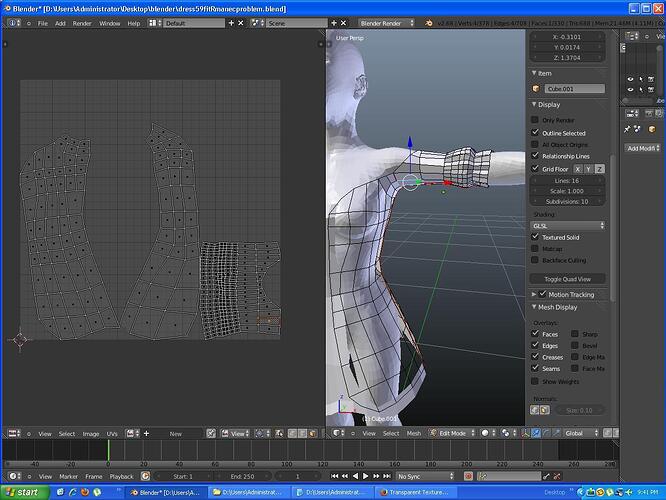
Task: Switch to Transparent Texture taskbar item
Action: point(417,492)
